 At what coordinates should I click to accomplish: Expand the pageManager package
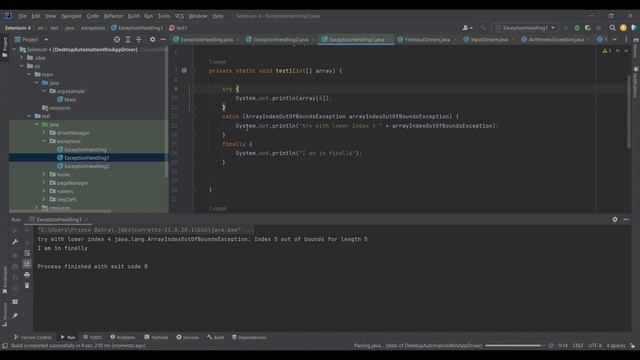coord(44,182)
